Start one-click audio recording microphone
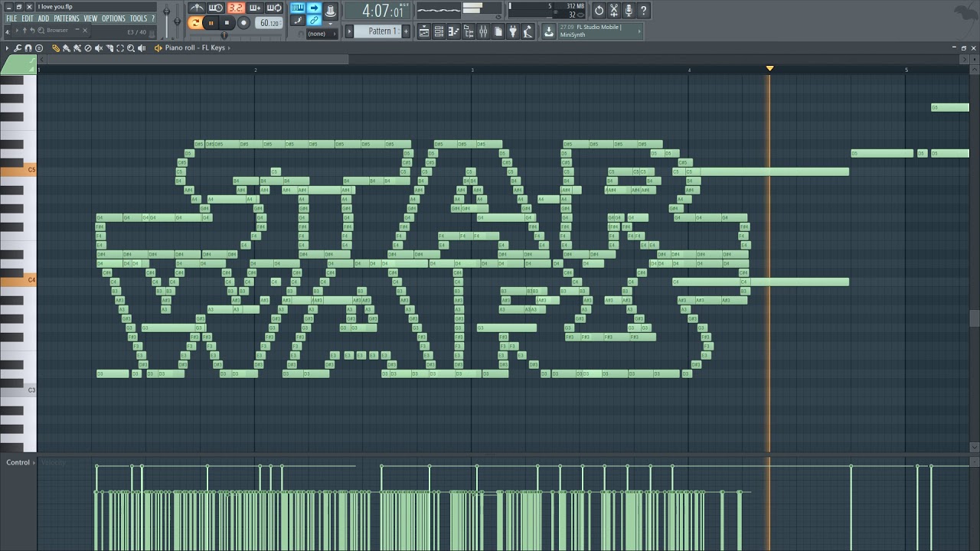Screen dimensions: 980x551 click(629, 11)
